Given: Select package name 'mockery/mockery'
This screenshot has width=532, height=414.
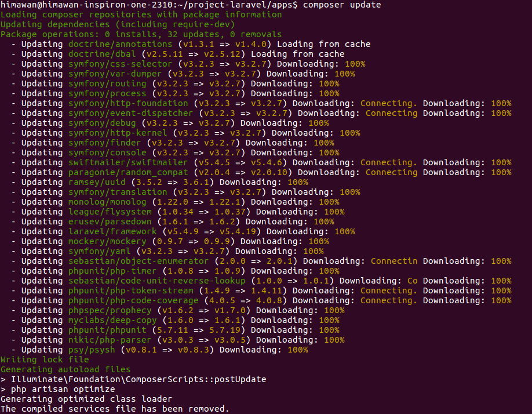Looking at the screenshot, I should (x=107, y=241).
